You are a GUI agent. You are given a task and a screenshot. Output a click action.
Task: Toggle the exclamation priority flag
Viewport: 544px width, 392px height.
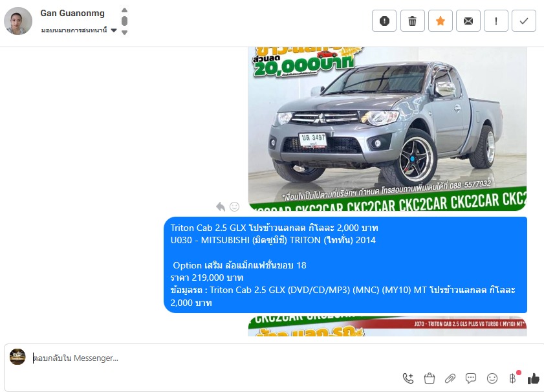click(x=496, y=21)
